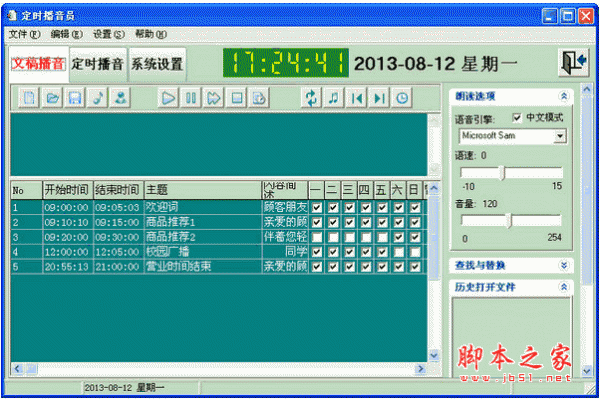Click the No column header
This screenshot has width=600, height=399.
tap(26, 190)
